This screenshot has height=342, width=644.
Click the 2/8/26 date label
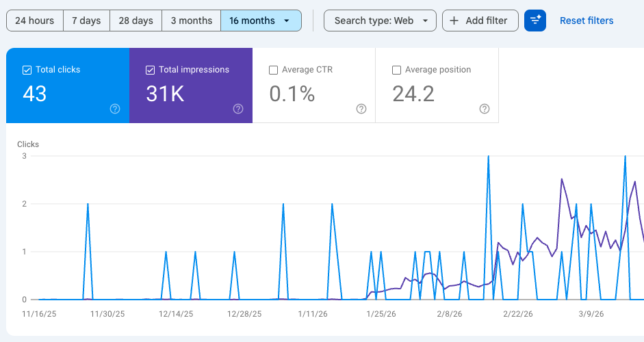coord(450,314)
